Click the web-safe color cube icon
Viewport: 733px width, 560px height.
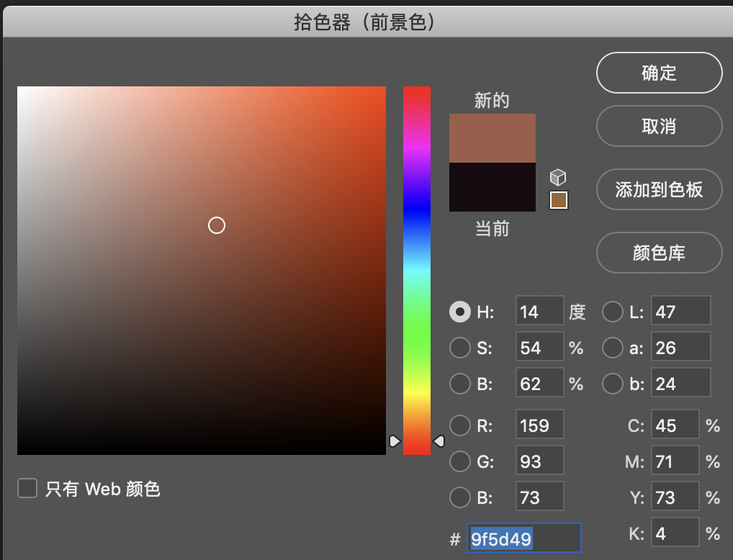click(x=558, y=177)
